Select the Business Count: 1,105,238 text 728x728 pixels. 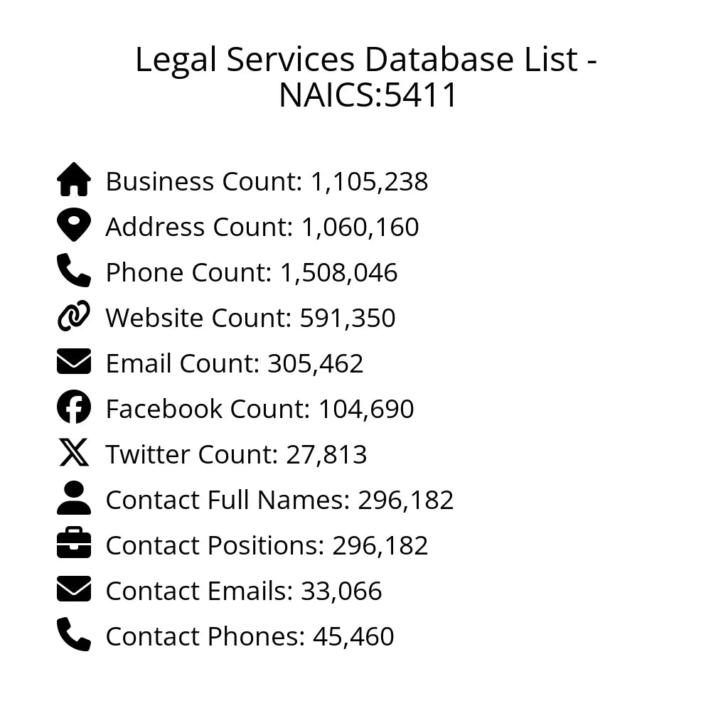pyautogui.click(x=267, y=182)
